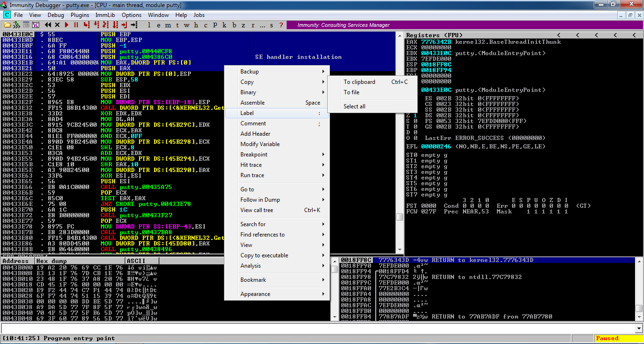Click the ASCII column header in dump
This screenshot has height=344, width=644.
(142, 261)
